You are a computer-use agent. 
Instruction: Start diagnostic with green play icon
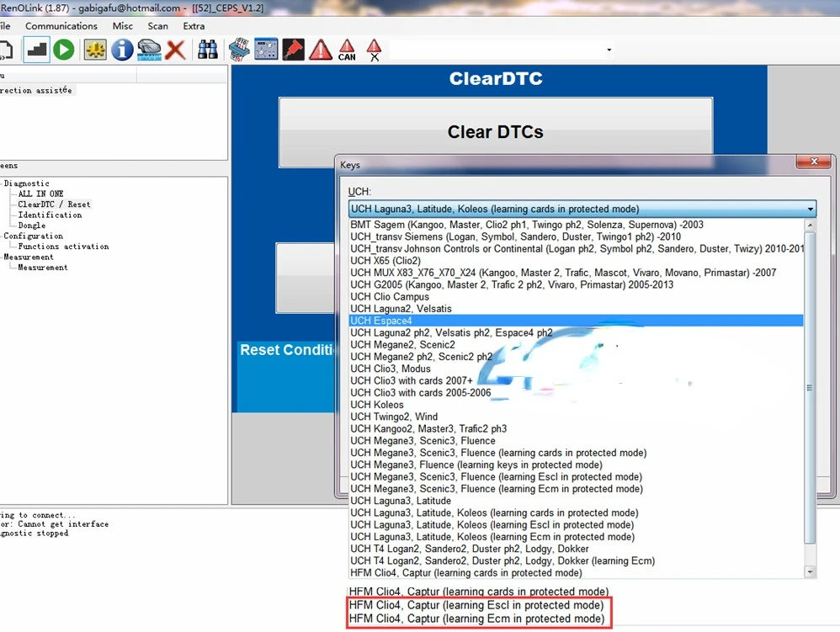click(64, 50)
